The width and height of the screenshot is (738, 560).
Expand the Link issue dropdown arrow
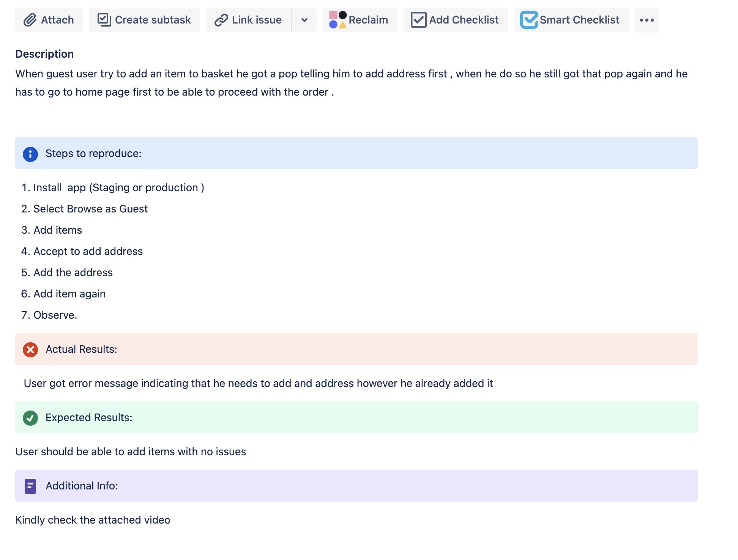coord(304,20)
